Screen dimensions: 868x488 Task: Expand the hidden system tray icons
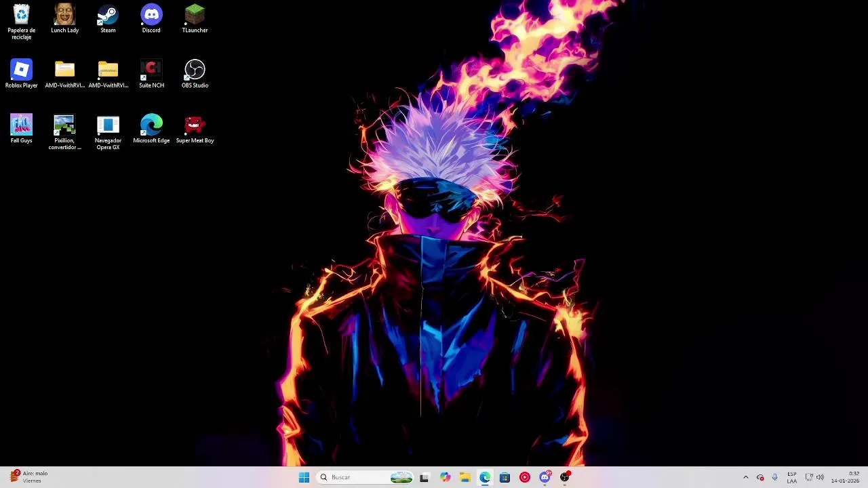coord(746,477)
